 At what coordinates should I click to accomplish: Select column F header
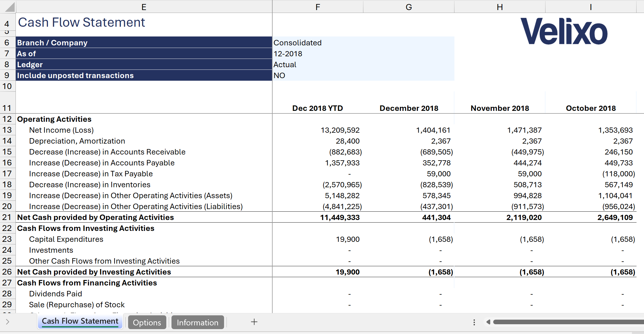(318, 7)
